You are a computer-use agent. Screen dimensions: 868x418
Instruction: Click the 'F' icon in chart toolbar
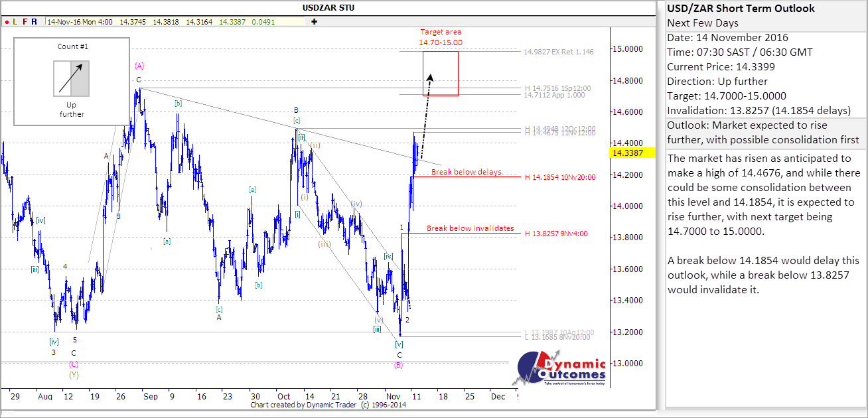point(25,21)
